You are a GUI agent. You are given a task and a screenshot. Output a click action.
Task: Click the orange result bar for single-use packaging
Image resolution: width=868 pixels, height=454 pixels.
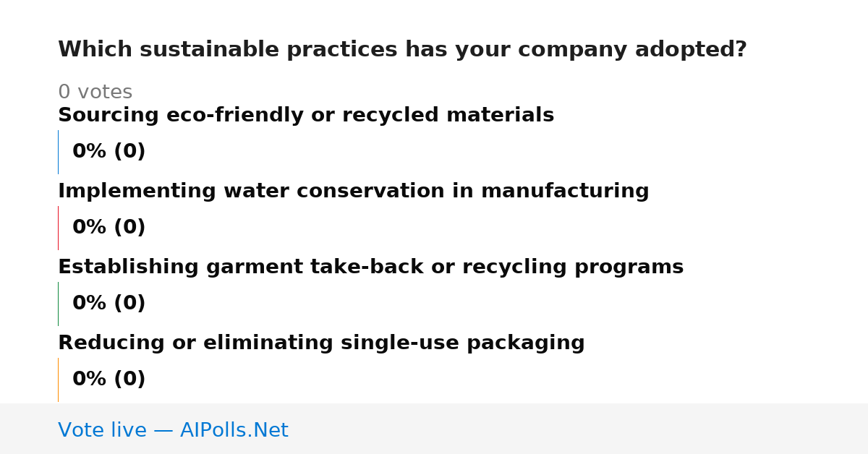pyautogui.click(x=59, y=380)
